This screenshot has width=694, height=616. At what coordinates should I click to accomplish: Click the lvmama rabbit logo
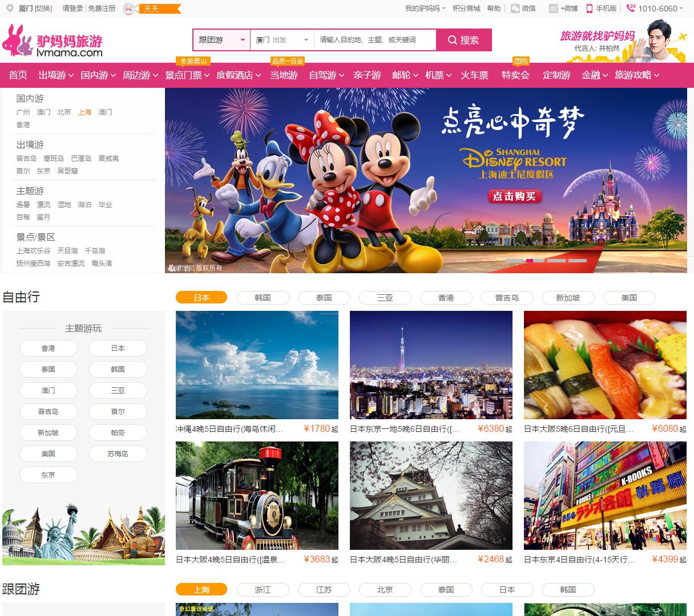[x=53, y=40]
